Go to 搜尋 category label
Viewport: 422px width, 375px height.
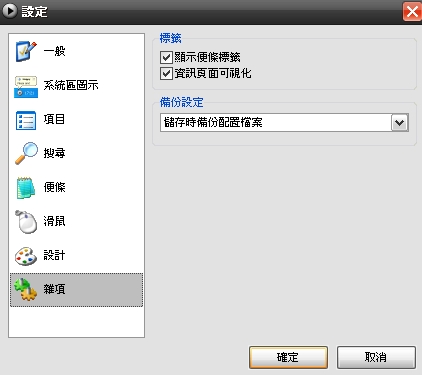tap(54, 153)
